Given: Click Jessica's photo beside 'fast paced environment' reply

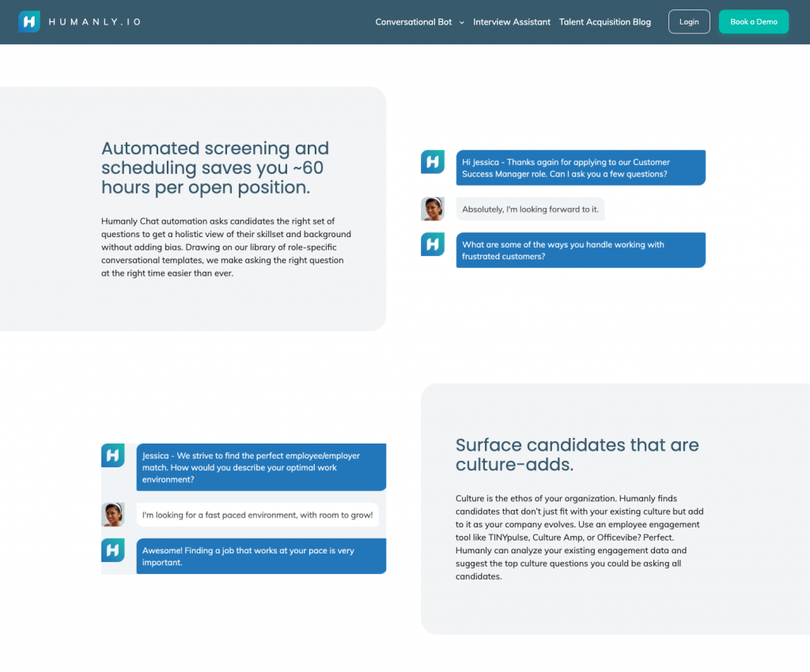Looking at the screenshot, I should click(113, 515).
